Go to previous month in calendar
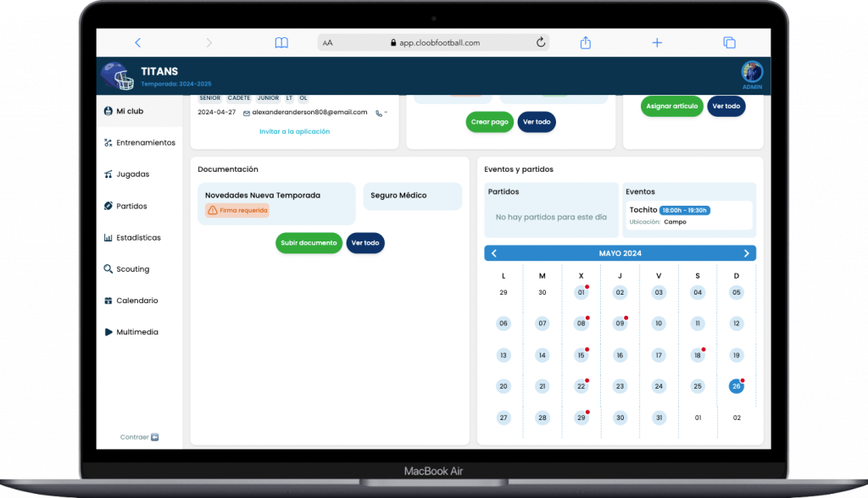 (x=494, y=253)
